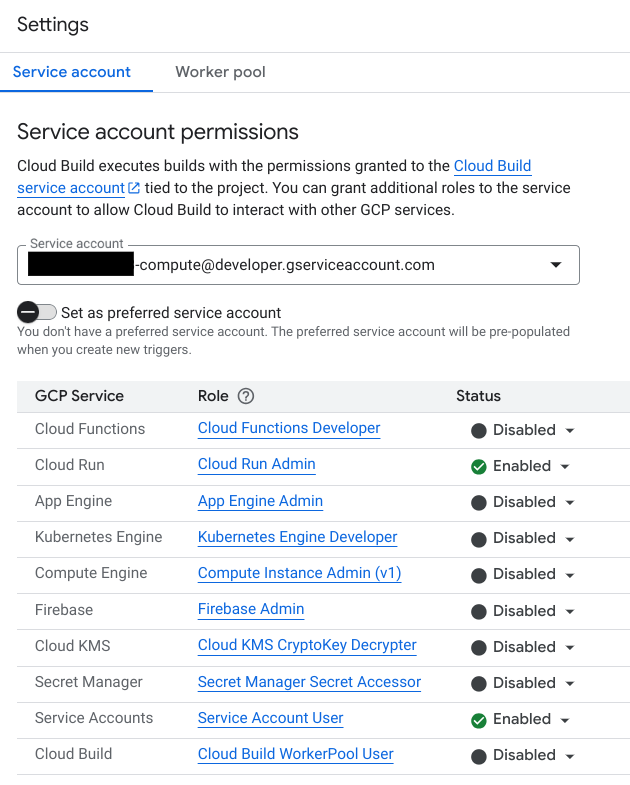Click the Role column help question-mark icon
The height and width of the screenshot is (785, 630).
tap(246, 396)
